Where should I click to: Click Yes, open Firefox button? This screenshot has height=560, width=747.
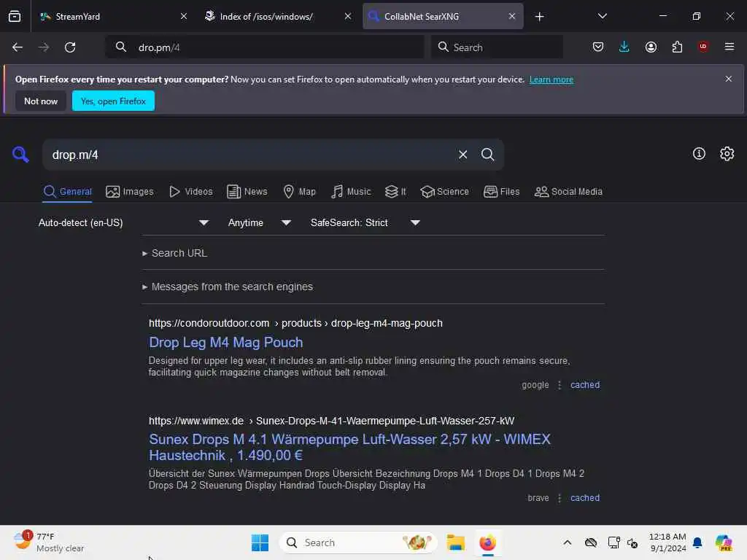coord(113,101)
